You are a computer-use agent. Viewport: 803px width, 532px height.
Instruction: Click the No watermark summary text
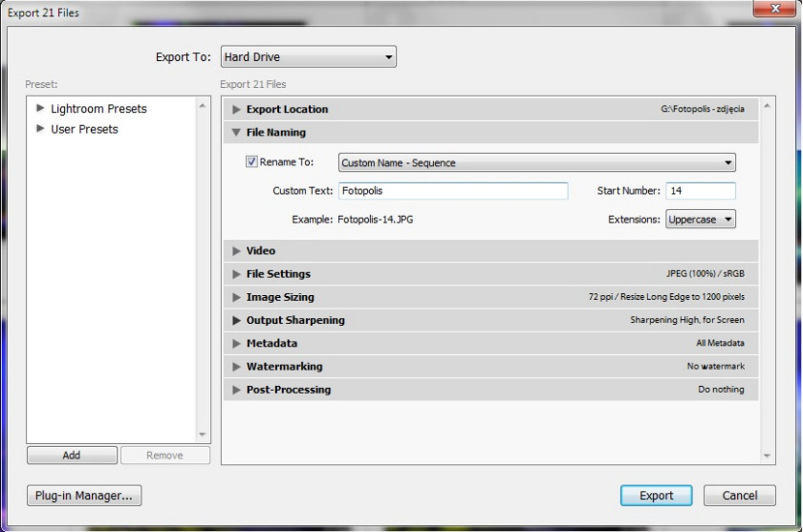pos(715,366)
